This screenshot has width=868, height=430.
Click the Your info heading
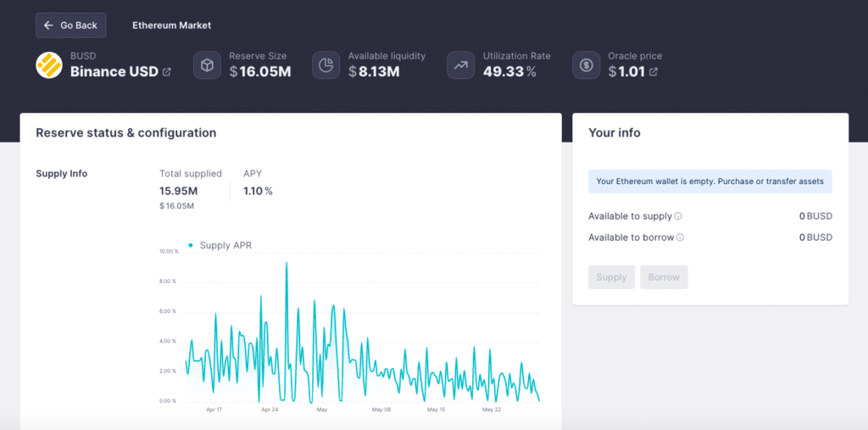(x=615, y=133)
